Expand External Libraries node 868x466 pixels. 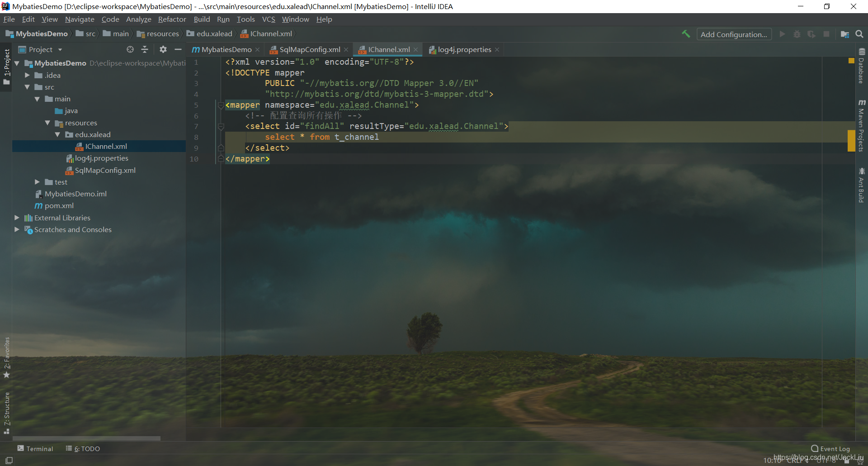(x=17, y=218)
